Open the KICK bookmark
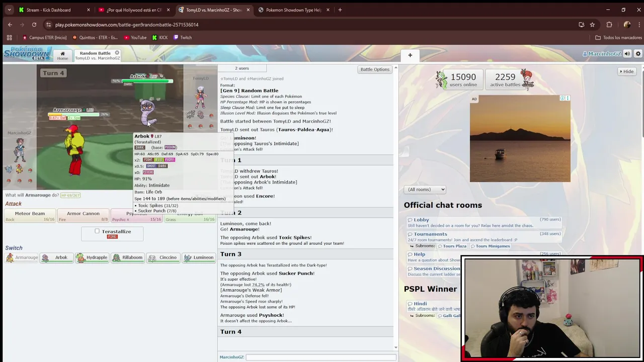 point(160,38)
